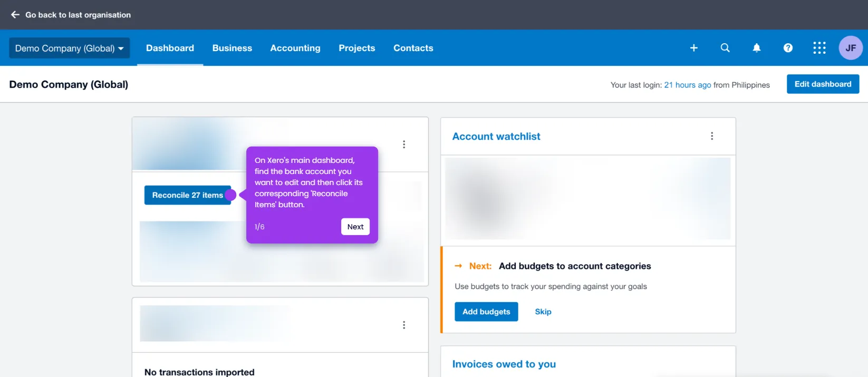868x377 pixels.
Task: Click the Demo Company (Global) page heading
Action: [69, 84]
